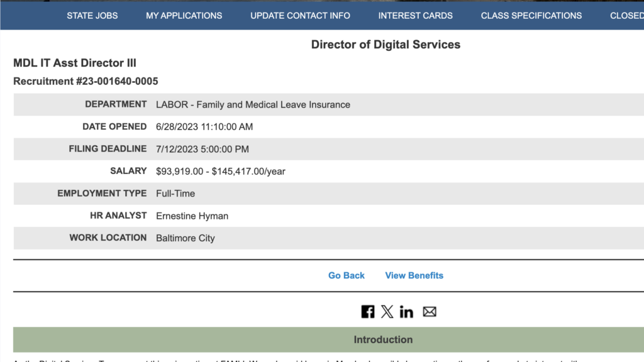644x362 pixels.
Task: Click the Director of Digital Services title
Action: point(386,45)
